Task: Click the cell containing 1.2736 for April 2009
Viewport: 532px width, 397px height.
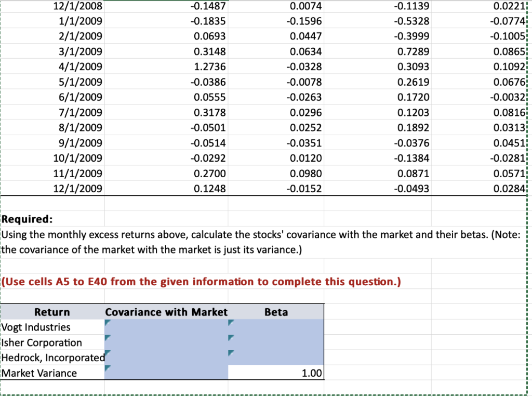Action: [208, 67]
